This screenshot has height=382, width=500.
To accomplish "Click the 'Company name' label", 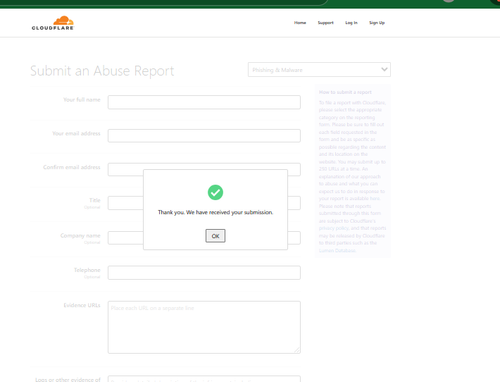I will 80,236.
